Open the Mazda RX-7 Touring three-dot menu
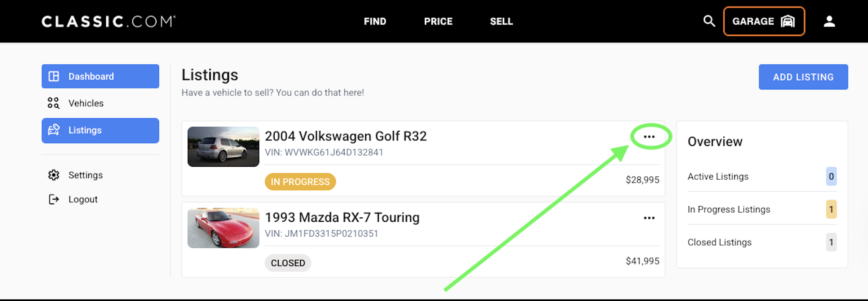 pyautogui.click(x=649, y=218)
